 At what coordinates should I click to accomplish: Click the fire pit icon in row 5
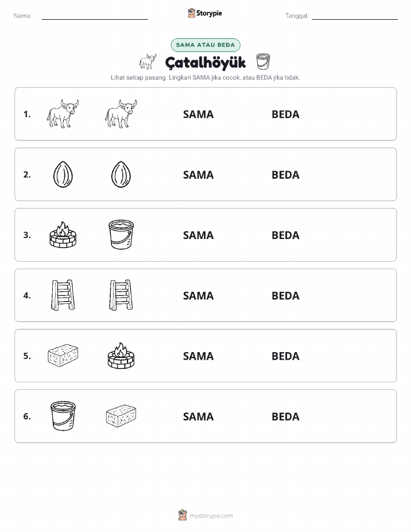(121, 355)
